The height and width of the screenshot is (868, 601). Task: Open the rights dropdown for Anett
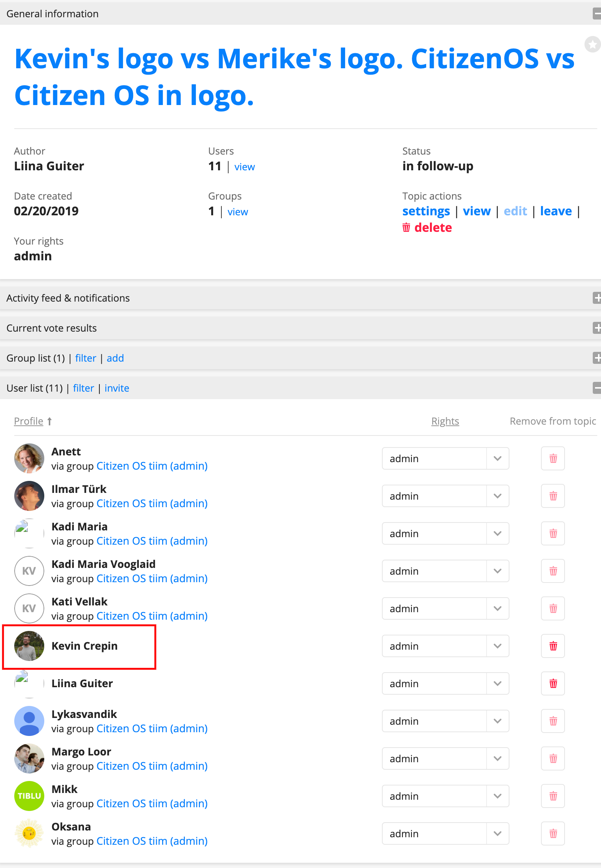click(x=445, y=458)
